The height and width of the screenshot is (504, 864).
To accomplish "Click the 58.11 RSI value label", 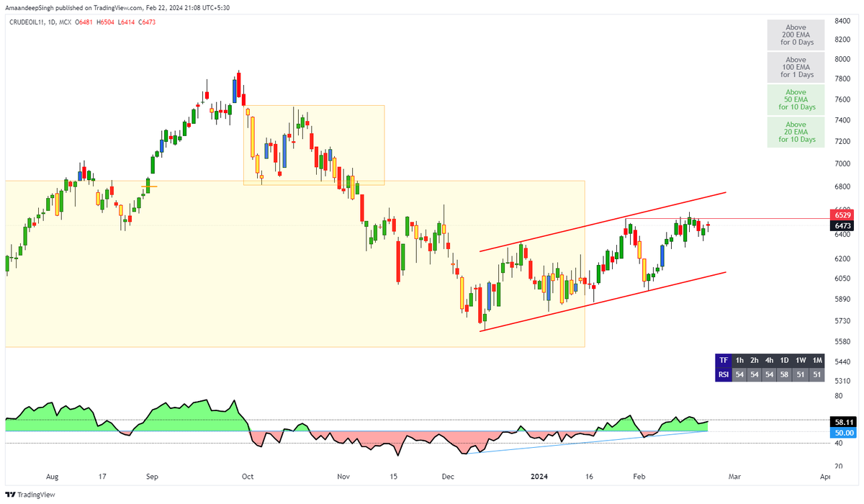I will coord(843,422).
